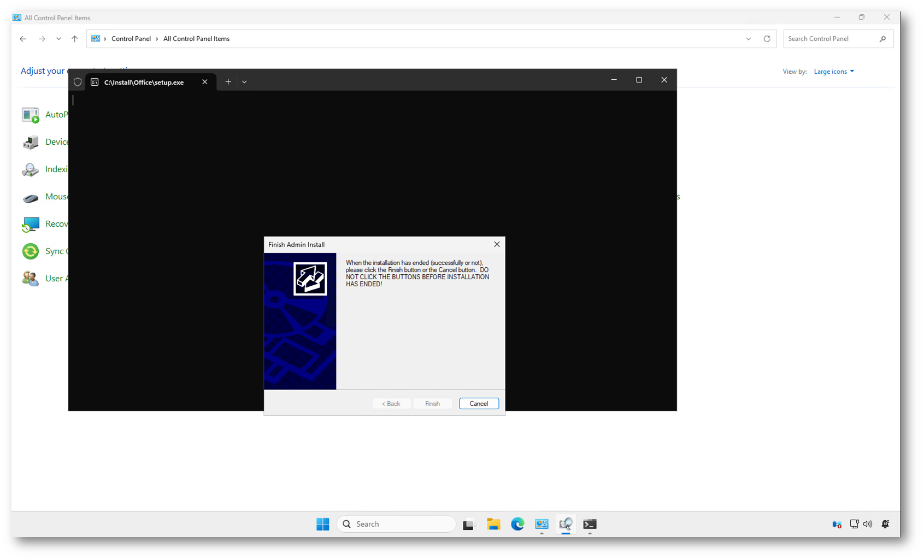Open new terminal tab with plus icon
Viewport: 924px width, 560px height.
pyautogui.click(x=228, y=82)
